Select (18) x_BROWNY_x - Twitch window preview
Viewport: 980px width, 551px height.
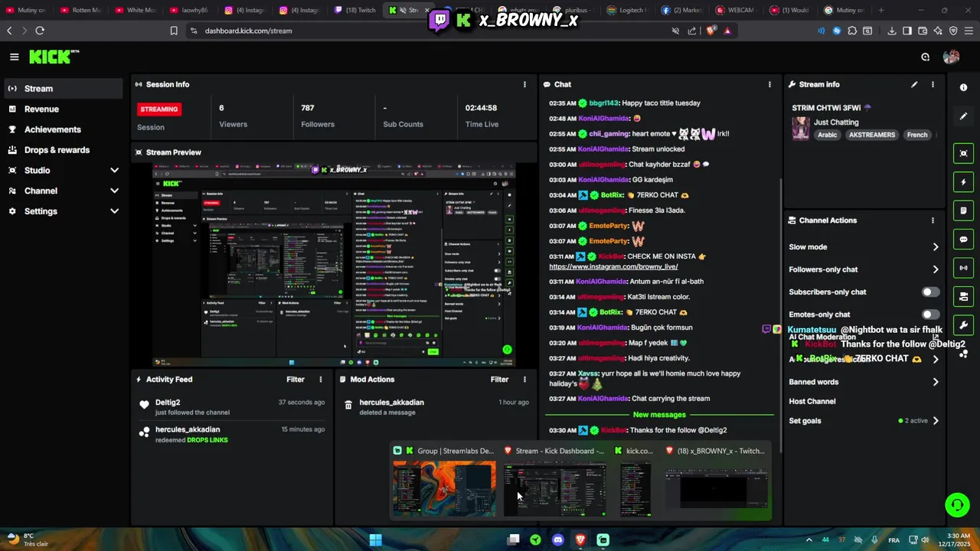(716, 488)
